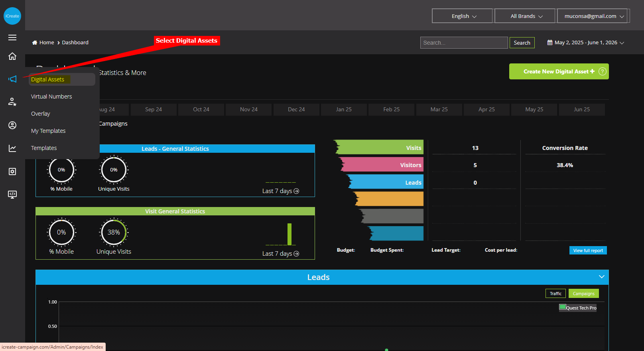Click into the Search input field
The height and width of the screenshot is (351, 644).
pos(464,43)
